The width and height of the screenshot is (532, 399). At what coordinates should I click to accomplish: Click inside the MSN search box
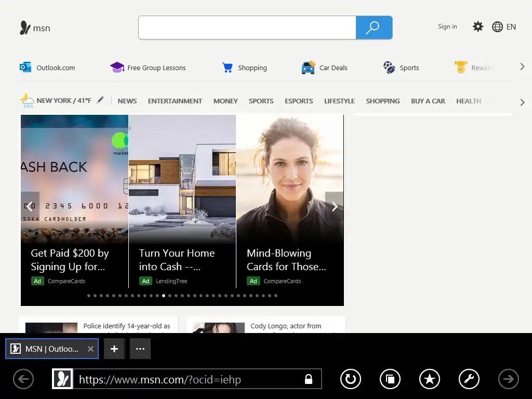(247, 28)
